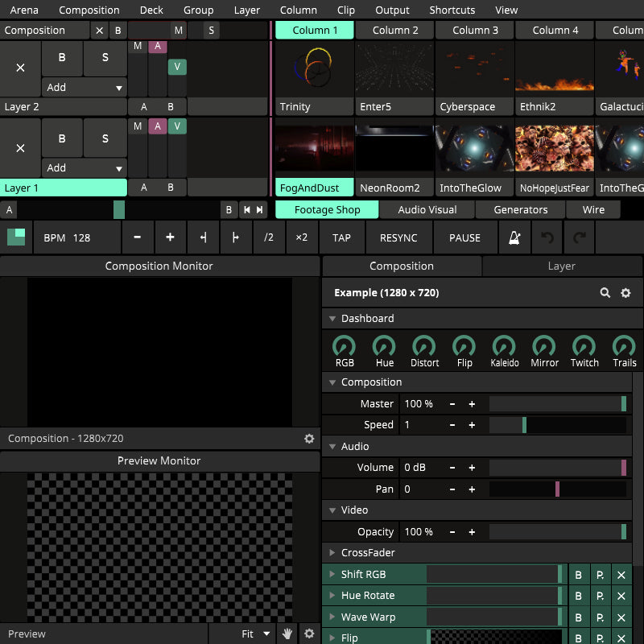
Task: Turn the Kaleido dashboard knob
Action: click(x=504, y=347)
